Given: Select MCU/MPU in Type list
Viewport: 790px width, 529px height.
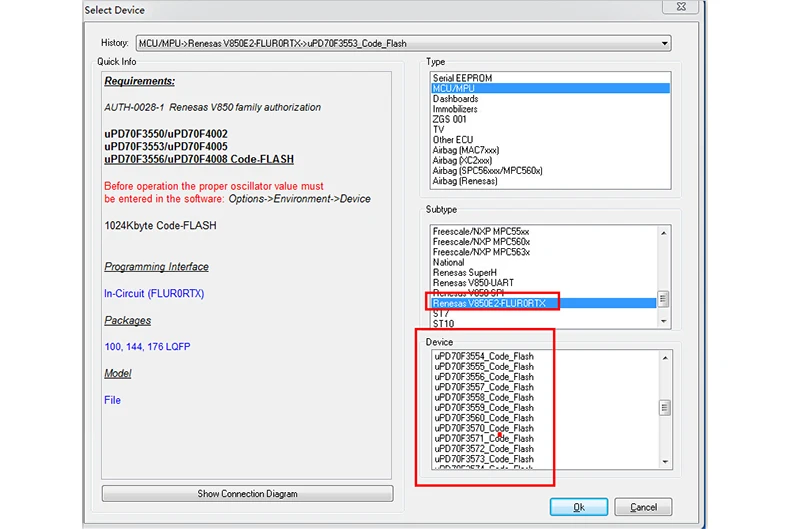Looking at the screenshot, I should 550,88.
